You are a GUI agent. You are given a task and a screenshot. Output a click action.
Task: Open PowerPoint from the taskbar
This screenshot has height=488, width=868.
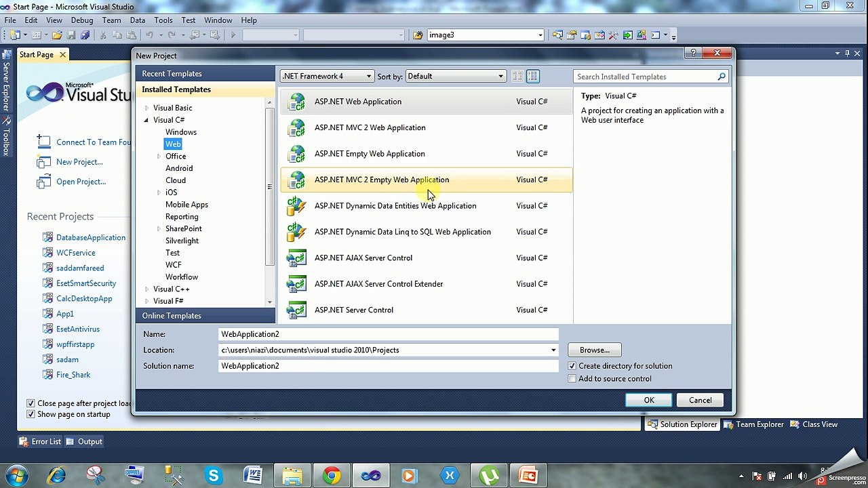tap(528, 475)
